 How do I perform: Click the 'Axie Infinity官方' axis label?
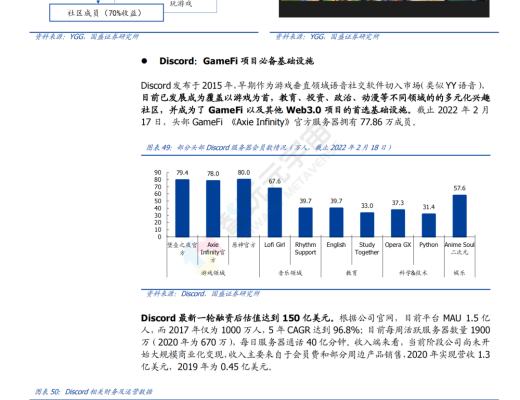(x=213, y=252)
